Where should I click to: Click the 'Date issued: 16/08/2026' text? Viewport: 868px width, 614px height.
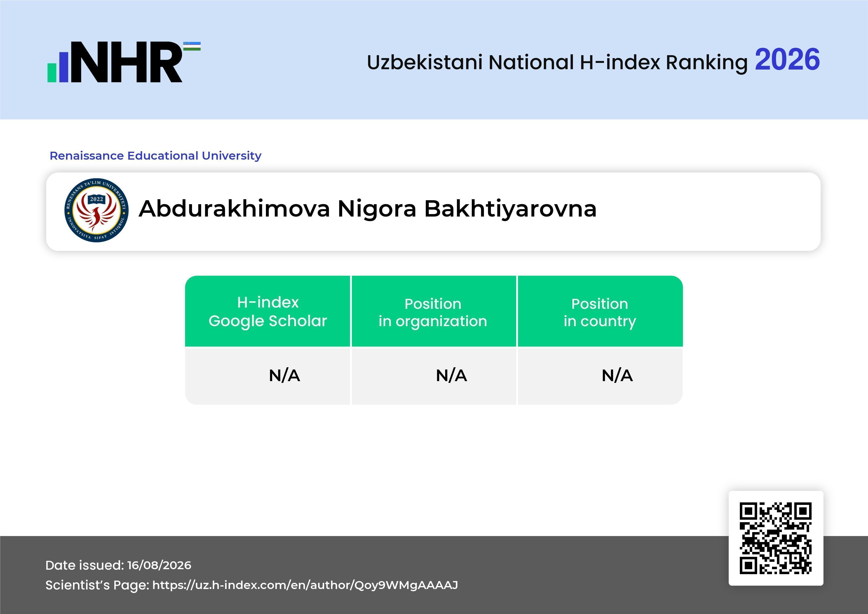coord(118,565)
